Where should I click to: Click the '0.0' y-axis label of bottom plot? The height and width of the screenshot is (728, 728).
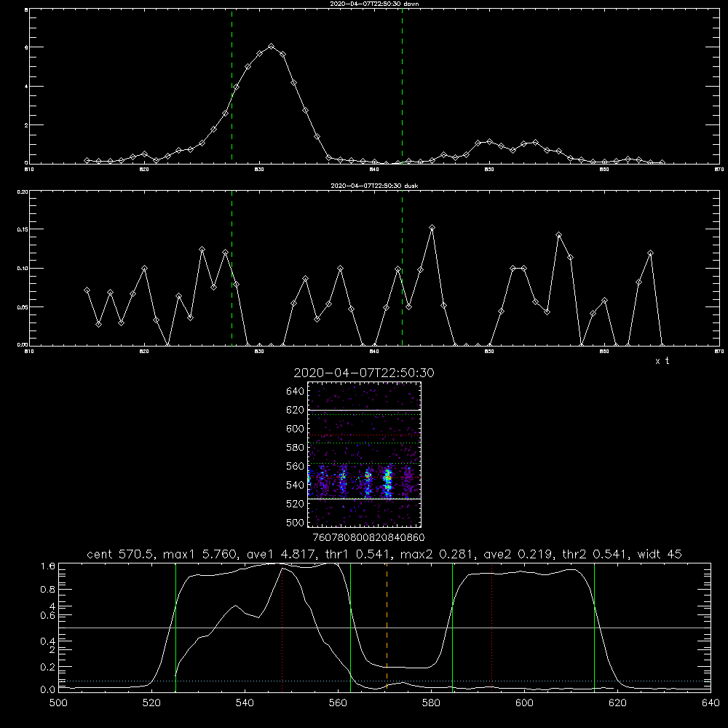(x=48, y=690)
